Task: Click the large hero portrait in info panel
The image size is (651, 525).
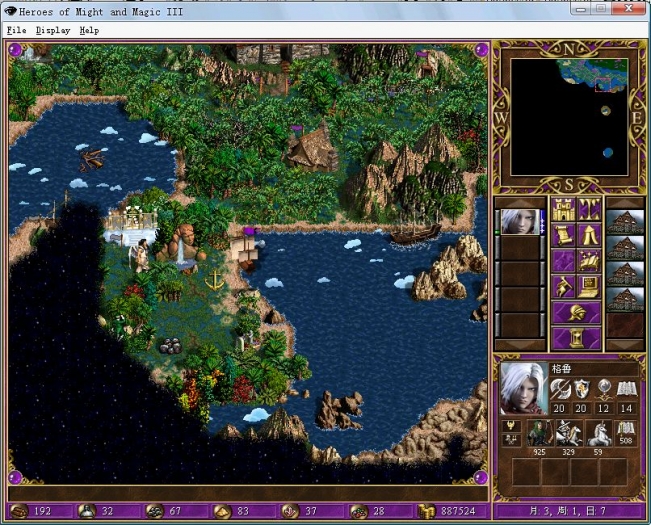Action: (x=524, y=389)
